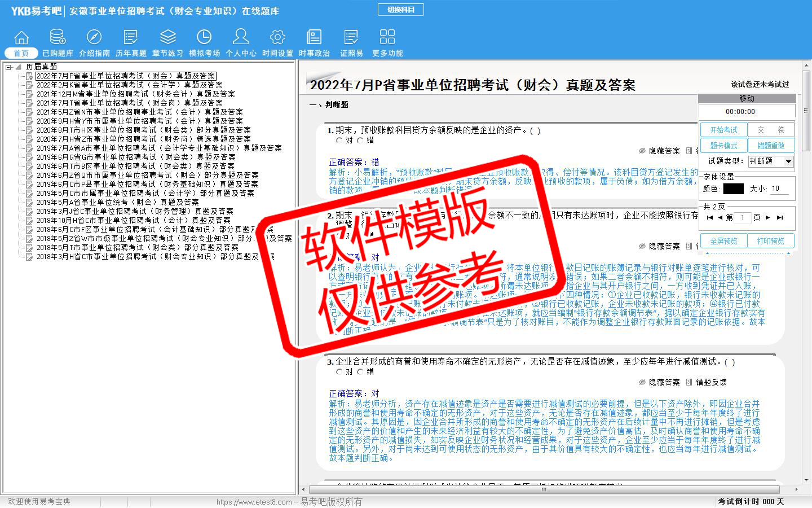This screenshot has height=508, width=812.
Task: Open 更多功能 more functions grid icon
Action: point(387,37)
